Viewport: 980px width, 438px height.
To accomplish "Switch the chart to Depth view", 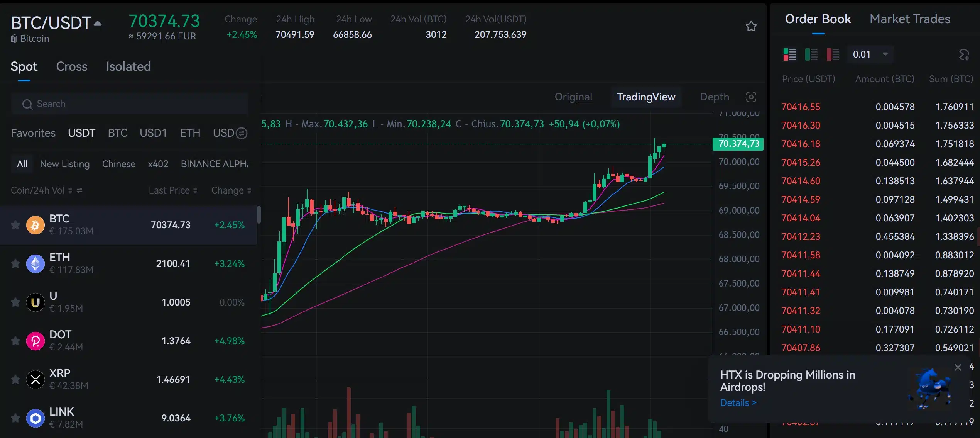I will click(x=714, y=97).
